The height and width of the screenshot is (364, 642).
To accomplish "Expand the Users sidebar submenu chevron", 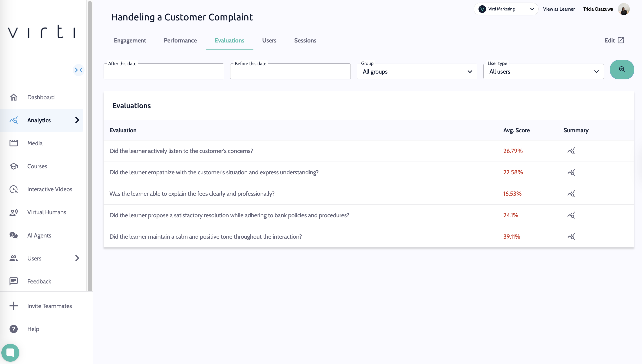I will tap(77, 258).
